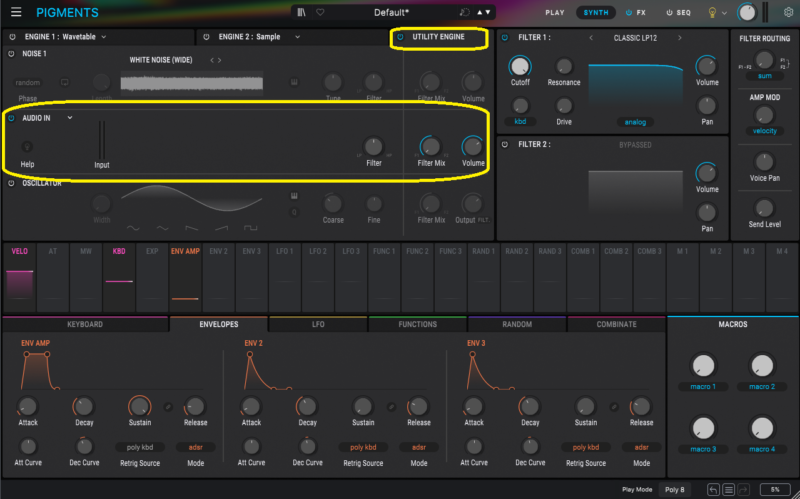Click the undo arrow in status bar
The height and width of the screenshot is (499, 800).
tap(713, 490)
